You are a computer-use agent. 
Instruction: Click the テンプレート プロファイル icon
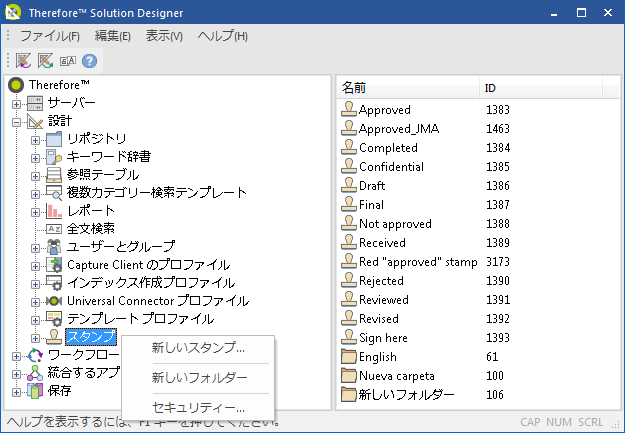(x=54, y=319)
